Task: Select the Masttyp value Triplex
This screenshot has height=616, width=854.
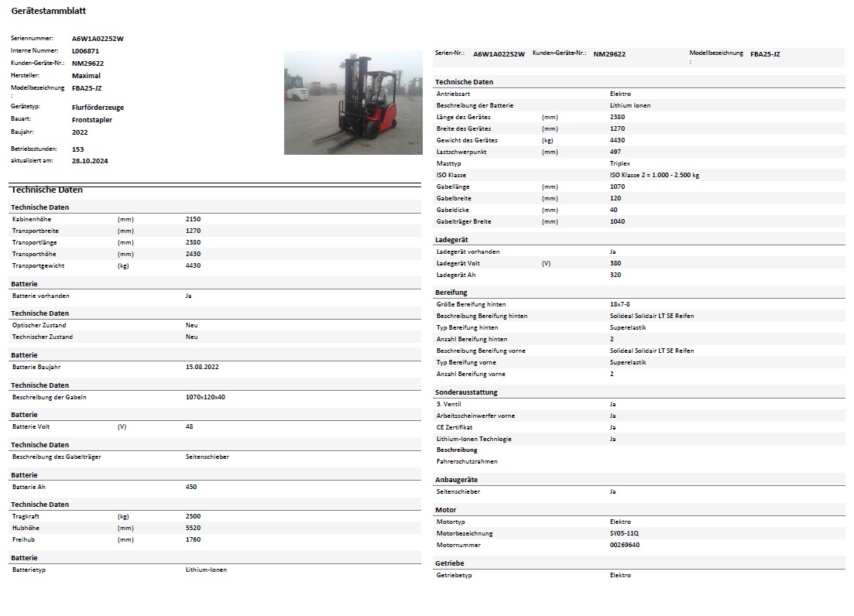Action: tap(620, 163)
